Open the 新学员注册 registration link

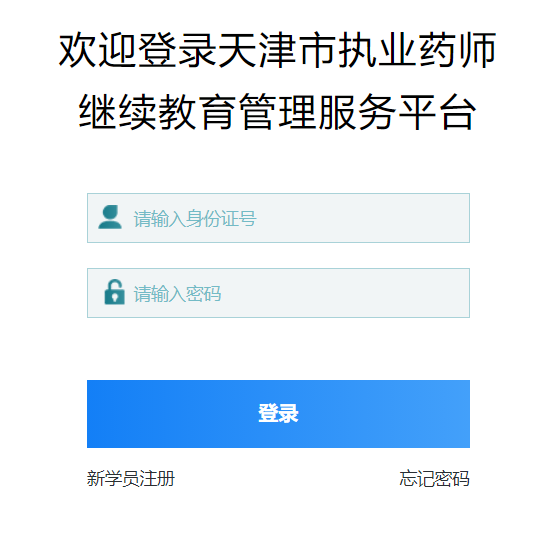click(131, 479)
